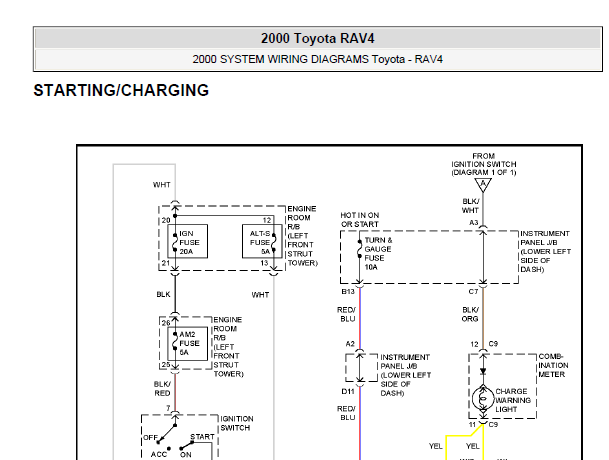The image size is (609, 460).
Task: Click the BLK/WHT wire label
Action: 470,206
